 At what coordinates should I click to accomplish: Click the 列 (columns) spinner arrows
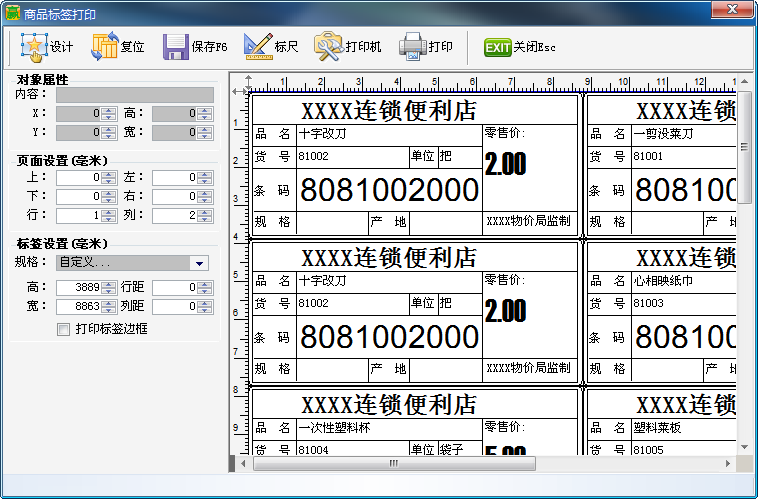[x=204, y=215]
